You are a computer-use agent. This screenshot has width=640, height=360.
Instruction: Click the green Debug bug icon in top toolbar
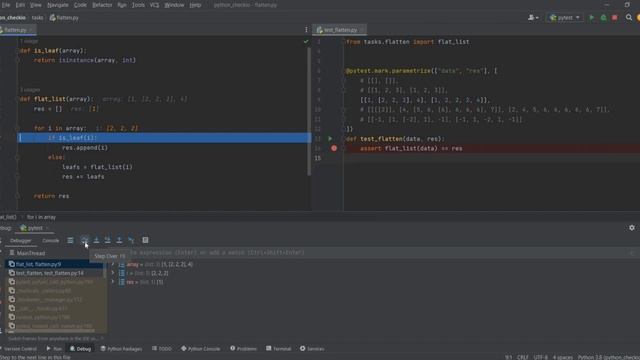(603, 18)
